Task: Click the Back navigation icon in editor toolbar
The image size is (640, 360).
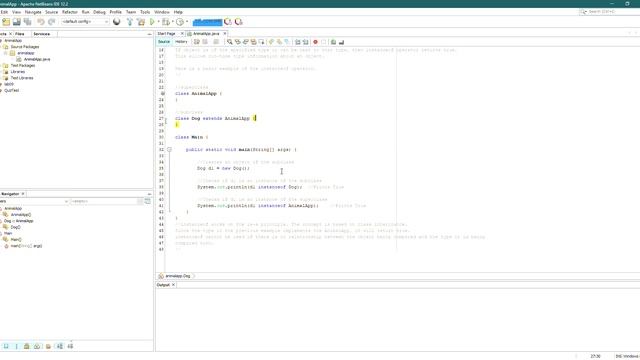Action: tap(205, 42)
